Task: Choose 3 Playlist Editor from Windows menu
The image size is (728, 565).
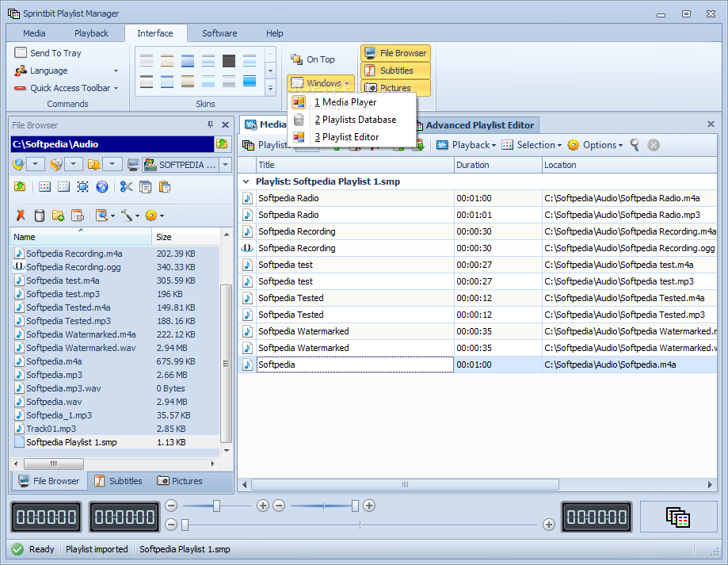Action: pos(352,137)
